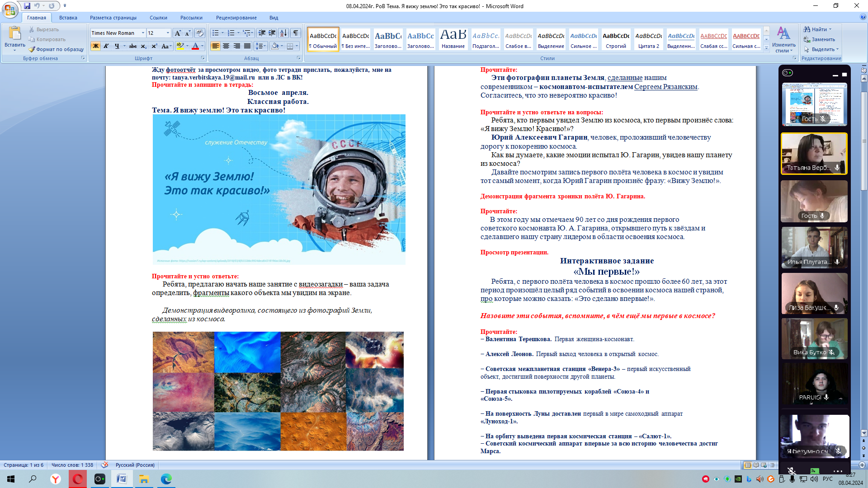
Task: Apply subscript formatting
Action: [143, 46]
